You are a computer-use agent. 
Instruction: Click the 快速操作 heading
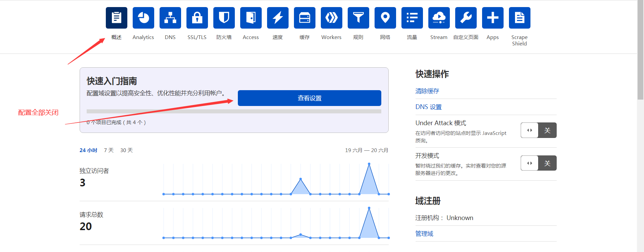point(432,74)
